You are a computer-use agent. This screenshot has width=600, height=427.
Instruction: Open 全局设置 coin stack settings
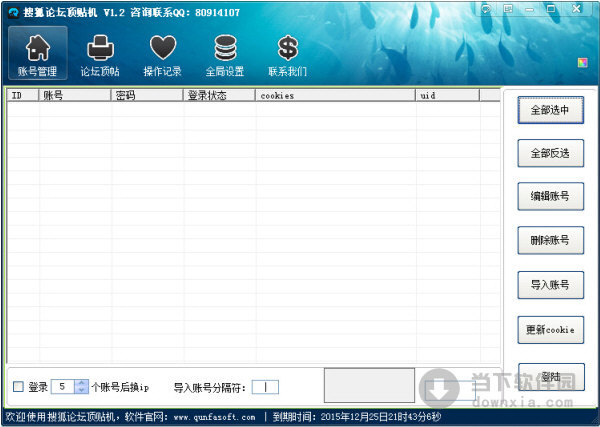click(225, 56)
